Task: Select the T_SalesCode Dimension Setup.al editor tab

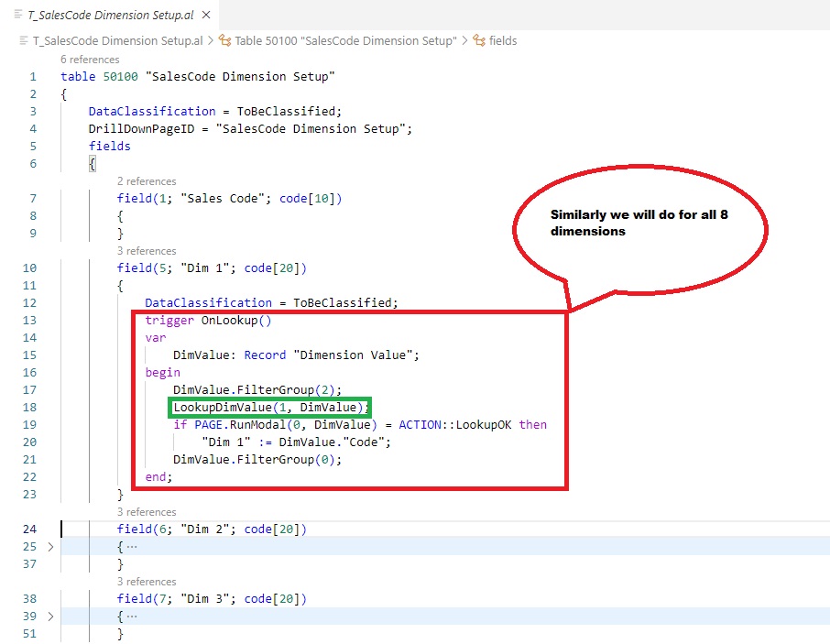Action: (108, 14)
